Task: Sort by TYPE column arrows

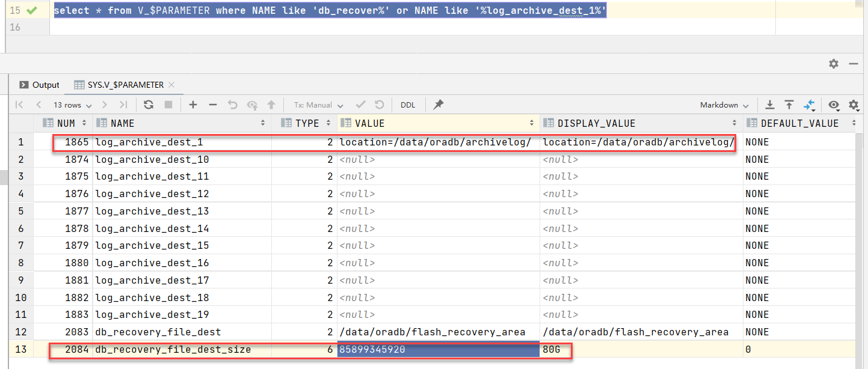Action: 328,123
